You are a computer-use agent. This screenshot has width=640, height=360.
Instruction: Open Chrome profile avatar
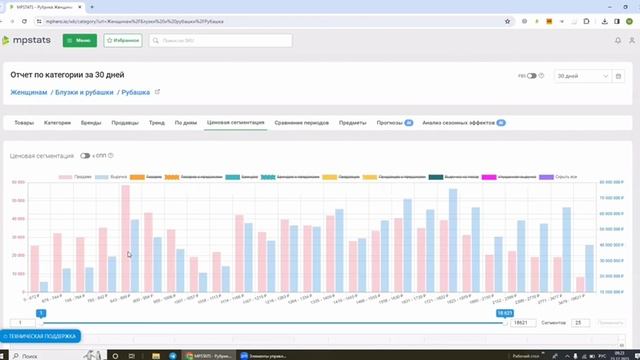(x=629, y=21)
